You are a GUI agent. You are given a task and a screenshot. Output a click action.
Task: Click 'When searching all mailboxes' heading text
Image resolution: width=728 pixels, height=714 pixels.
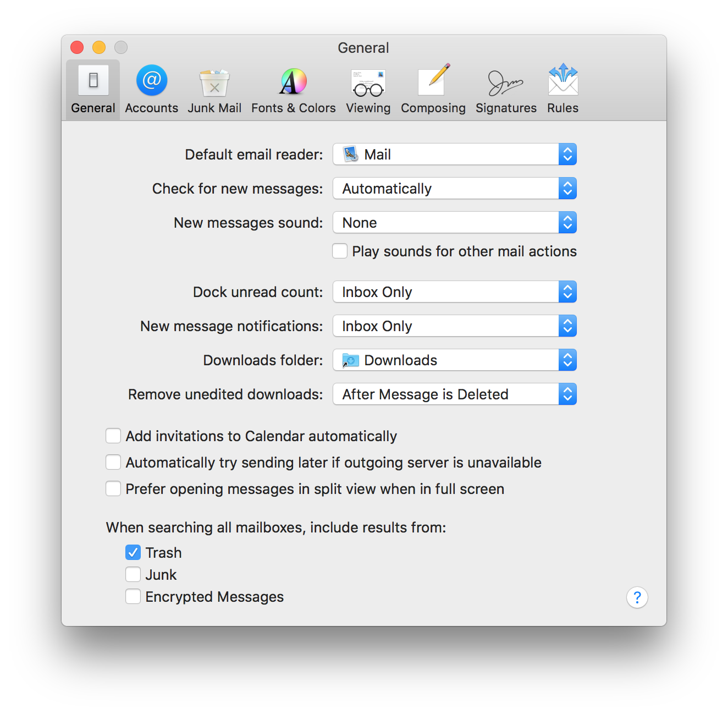pyautogui.click(x=276, y=528)
